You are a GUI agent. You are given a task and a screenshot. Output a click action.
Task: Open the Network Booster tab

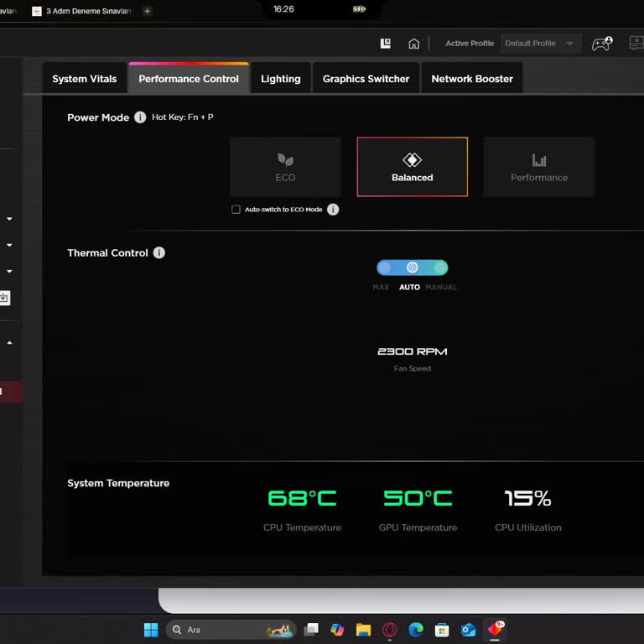click(472, 79)
